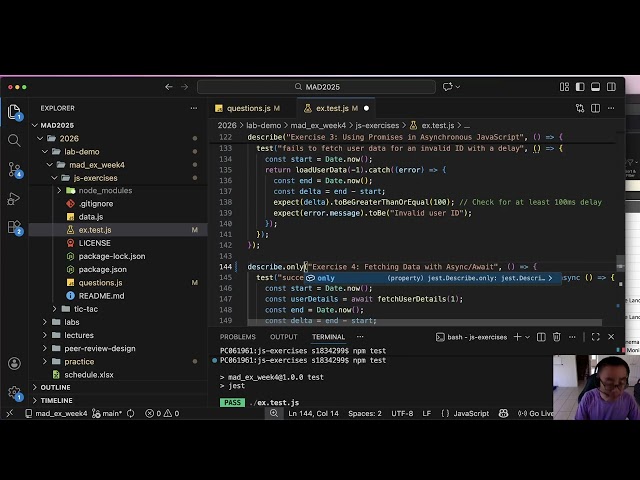Image resolution: width=640 pixels, height=480 pixels.
Task: Click the MAD2025 command center search box
Action: coord(316,87)
